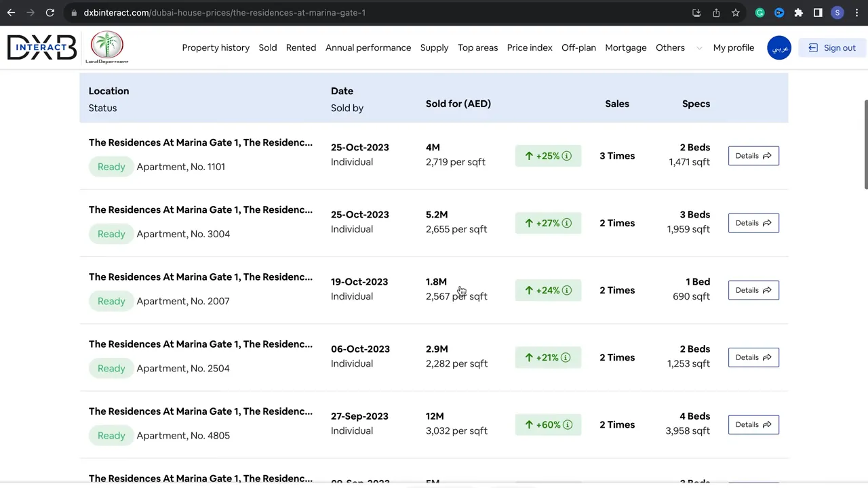
Task: Click info icon beside +60% badge
Action: pos(567,425)
